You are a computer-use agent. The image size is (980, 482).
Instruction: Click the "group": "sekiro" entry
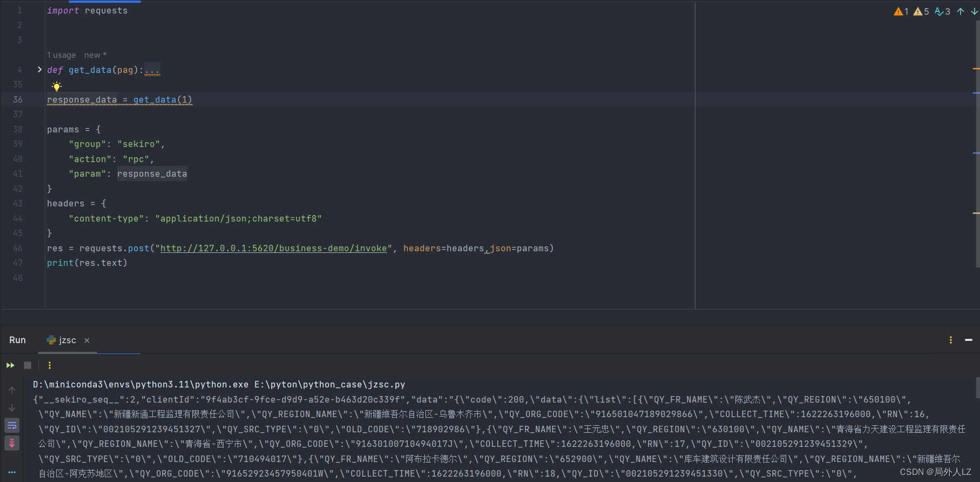pyautogui.click(x=117, y=144)
